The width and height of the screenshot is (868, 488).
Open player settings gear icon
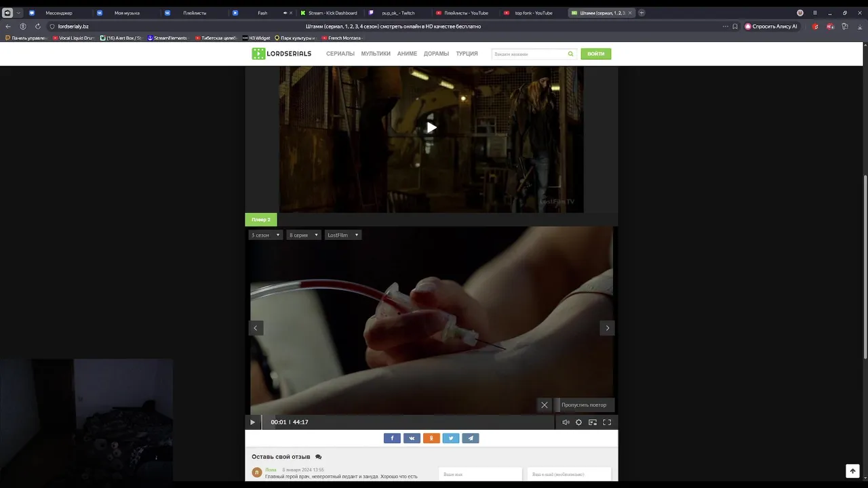pos(578,422)
